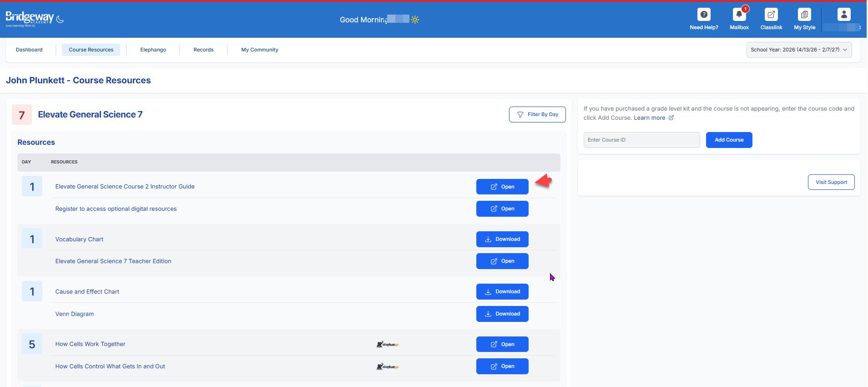The height and width of the screenshot is (387, 868).
Task: Click the Elephango logo for How Cells Work Together
Action: [x=388, y=345]
